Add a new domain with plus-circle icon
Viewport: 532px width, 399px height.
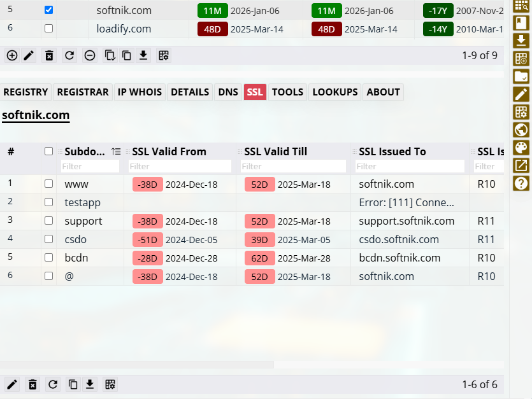12,55
